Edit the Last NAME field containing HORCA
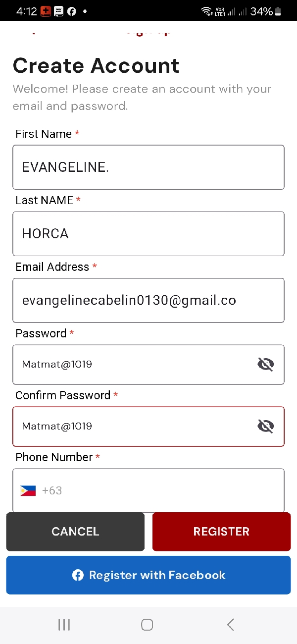 coord(148,234)
